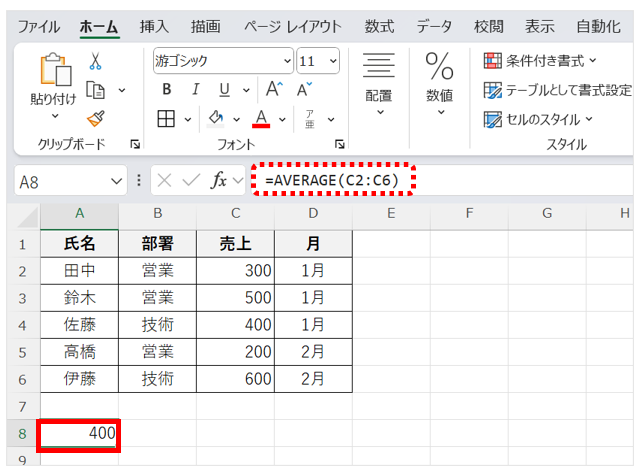Screen dimensions: 637x472
Task: Open the font name dropdown 游ゴシック
Action: [x=223, y=61]
